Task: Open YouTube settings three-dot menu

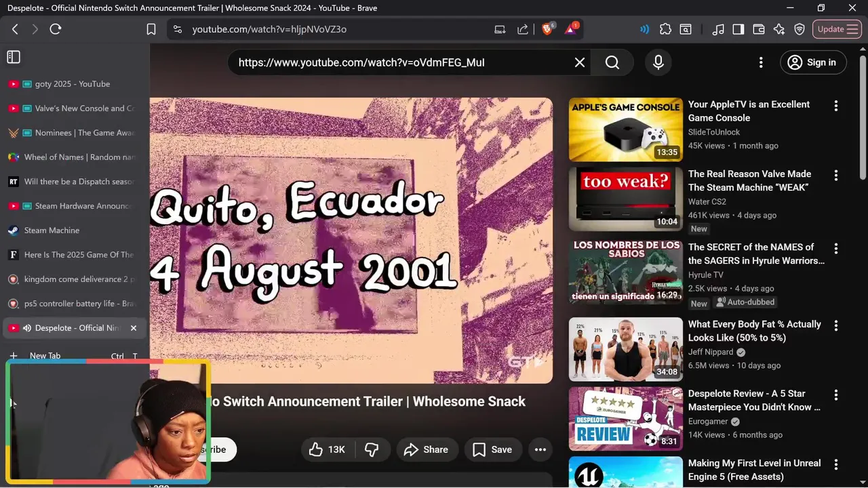Action: point(761,62)
